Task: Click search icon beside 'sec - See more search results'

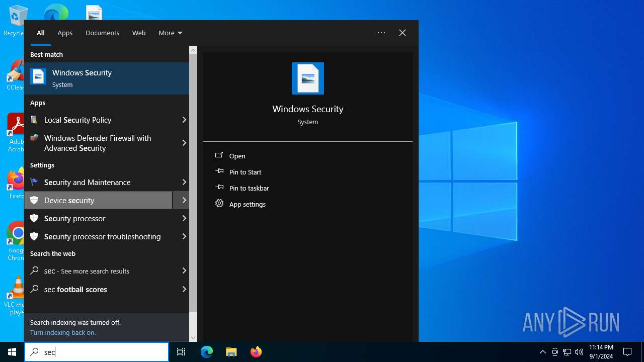Action: [x=34, y=270]
